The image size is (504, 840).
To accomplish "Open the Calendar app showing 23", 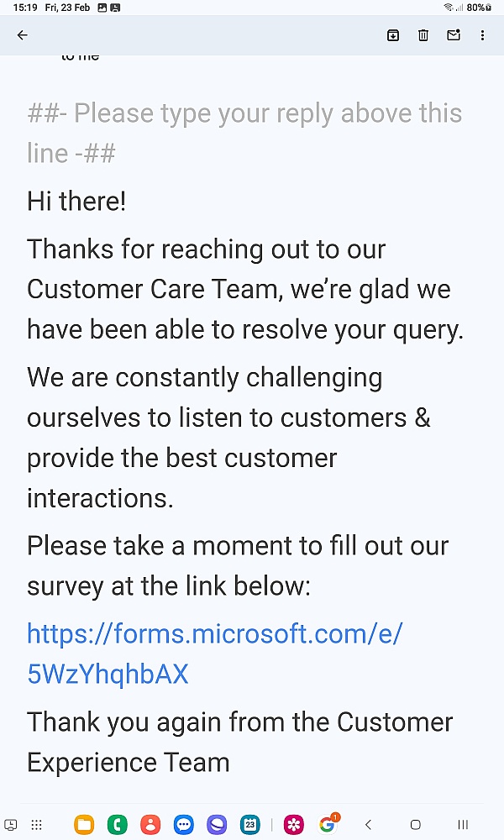I will [x=250, y=825].
